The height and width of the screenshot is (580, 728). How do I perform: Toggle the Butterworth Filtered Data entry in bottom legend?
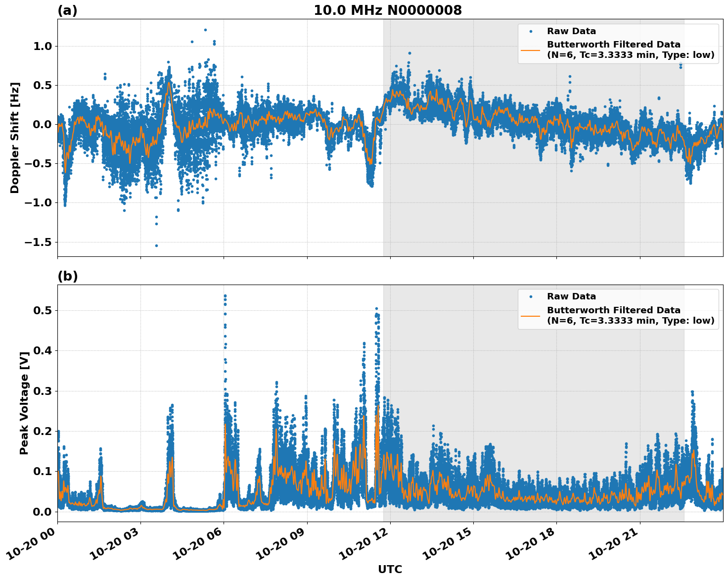tap(613, 313)
